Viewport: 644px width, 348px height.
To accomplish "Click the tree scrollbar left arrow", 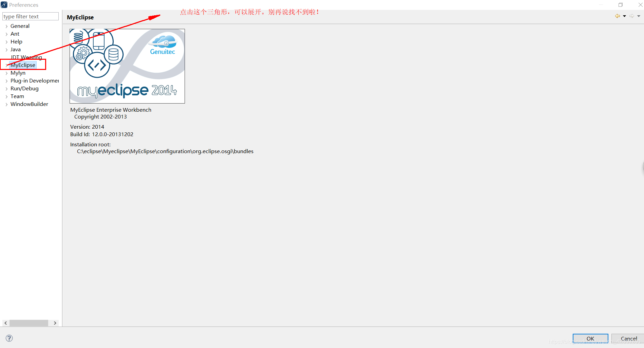I will (6, 323).
